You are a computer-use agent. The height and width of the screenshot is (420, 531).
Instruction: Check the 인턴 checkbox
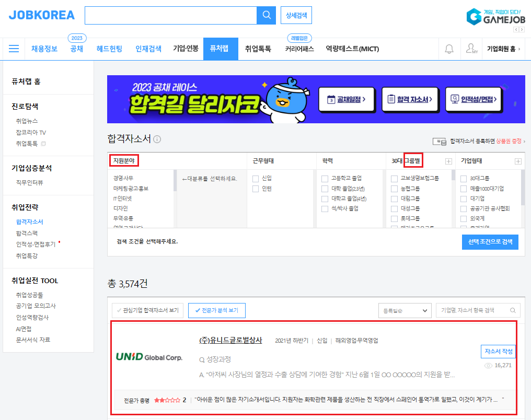(256, 189)
